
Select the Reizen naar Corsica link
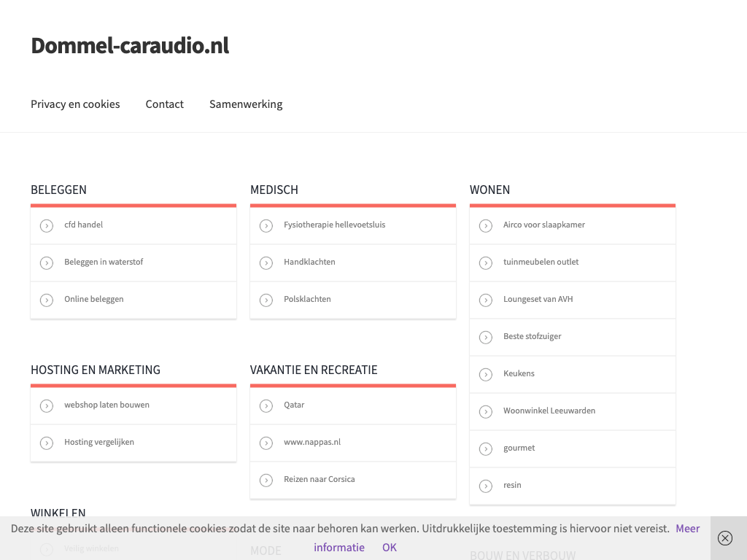pyautogui.click(x=319, y=479)
